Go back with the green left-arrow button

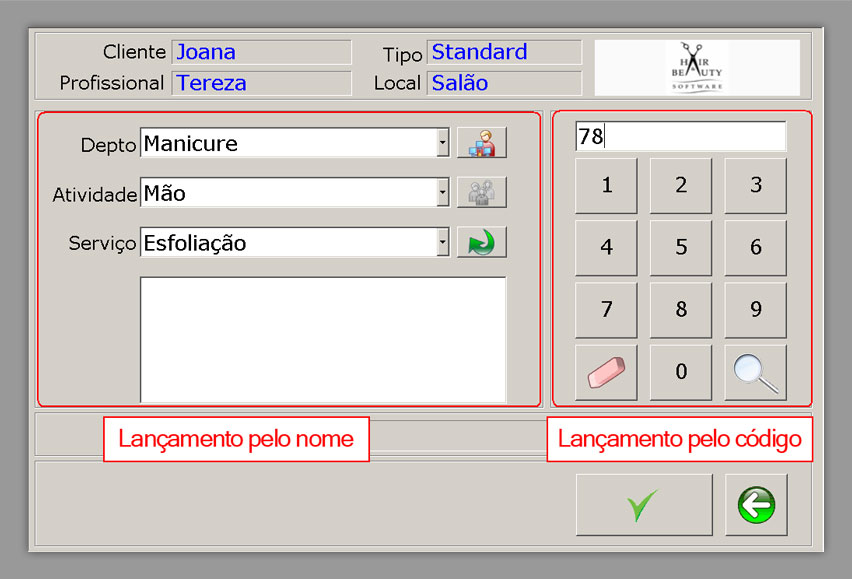point(756,505)
